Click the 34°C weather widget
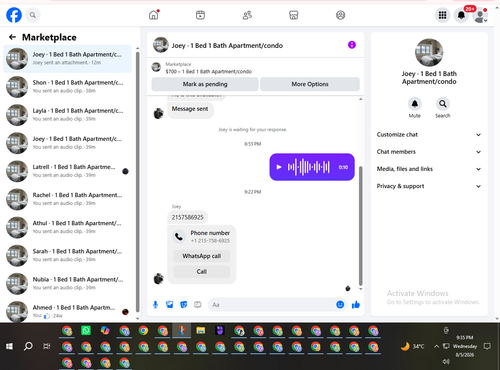The width and height of the screenshot is (500, 370). pyautogui.click(x=413, y=346)
